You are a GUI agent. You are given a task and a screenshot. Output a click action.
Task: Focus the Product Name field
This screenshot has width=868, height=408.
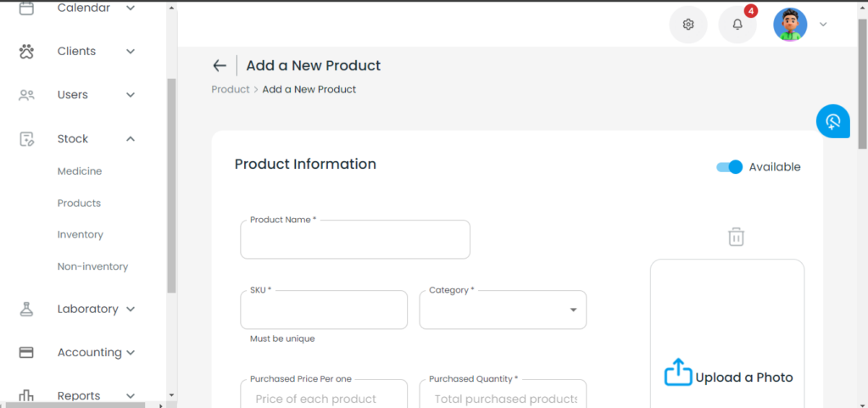click(x=355, y=240)
